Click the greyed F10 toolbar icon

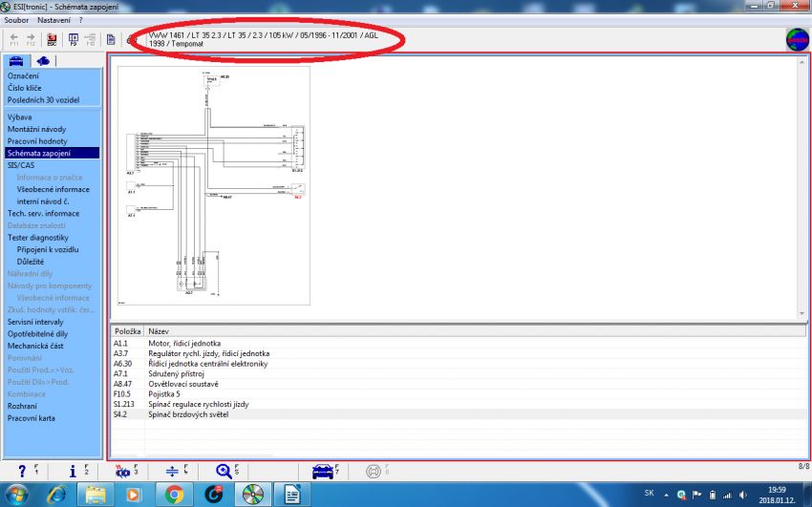click(90, 40)
